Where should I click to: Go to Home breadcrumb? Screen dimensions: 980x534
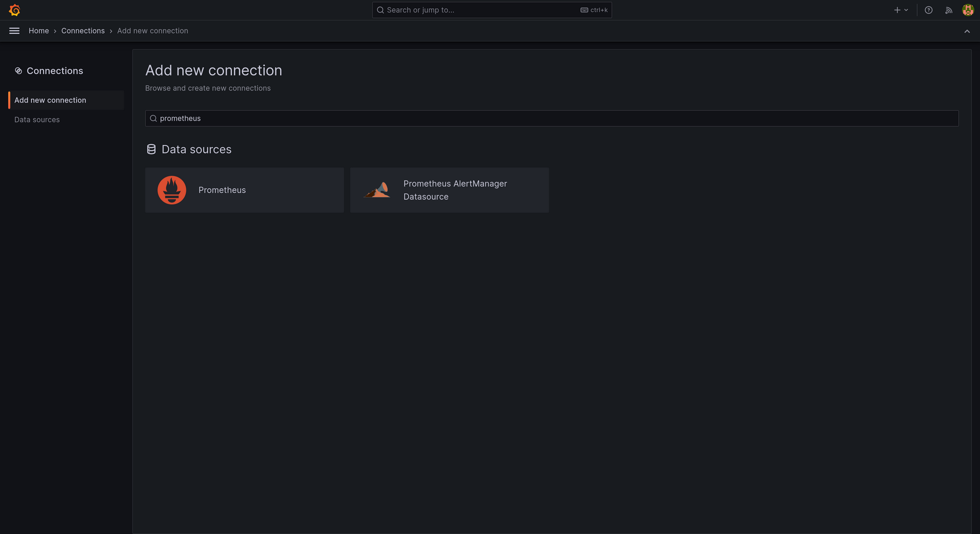[x=39, y=31]
